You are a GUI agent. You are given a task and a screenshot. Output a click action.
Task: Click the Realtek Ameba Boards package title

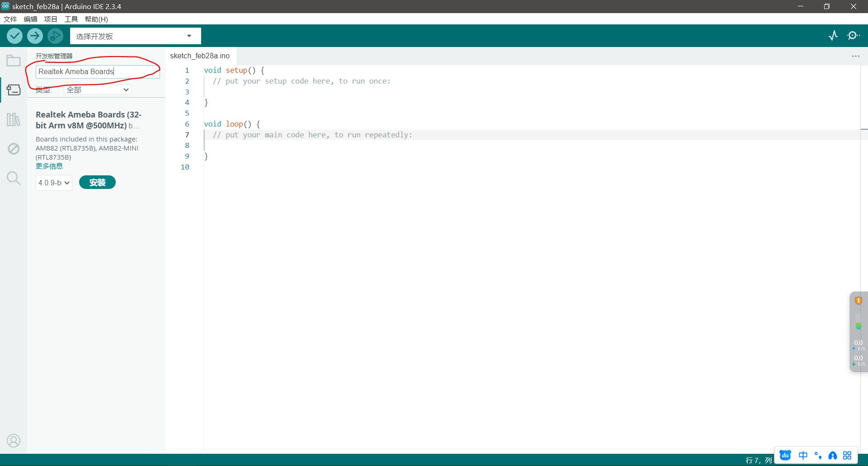(88, 120)
